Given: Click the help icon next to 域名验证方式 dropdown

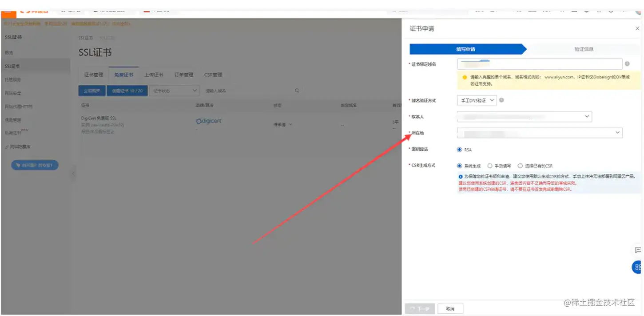Looking at the screenshot, I should tap(501, 100).
